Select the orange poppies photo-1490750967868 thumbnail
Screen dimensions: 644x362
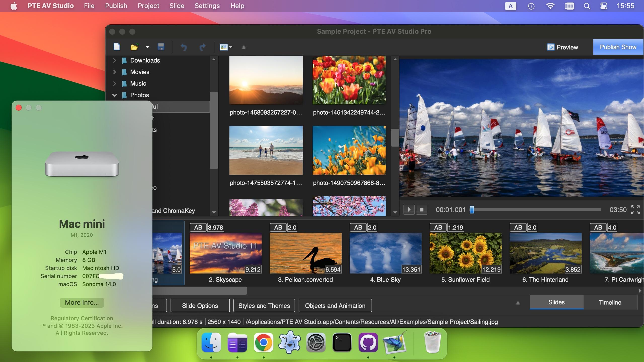[x=349, y=150]
